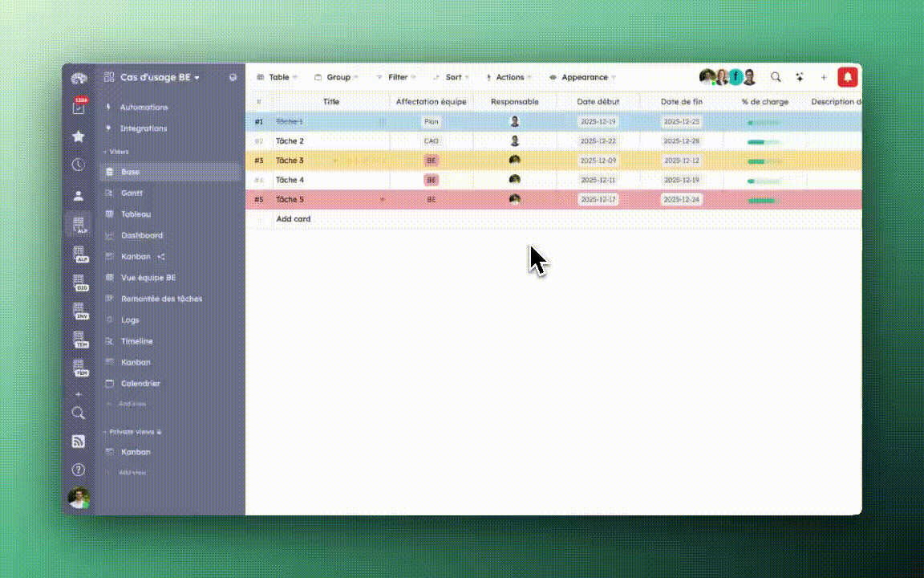924x578 pixels.
Task: Click the % de charge column header
Action: point(765,101)
